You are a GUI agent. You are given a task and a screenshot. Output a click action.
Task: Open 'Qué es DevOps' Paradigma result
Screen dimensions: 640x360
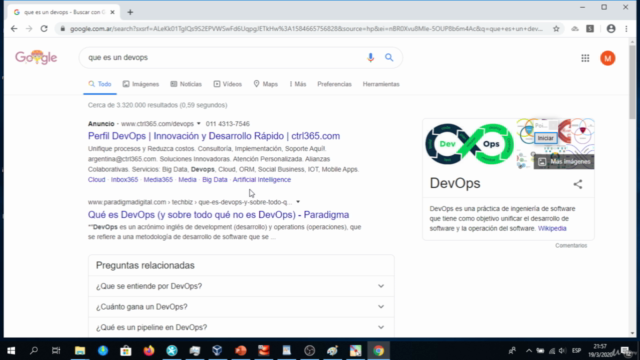[x=218, y=215]
